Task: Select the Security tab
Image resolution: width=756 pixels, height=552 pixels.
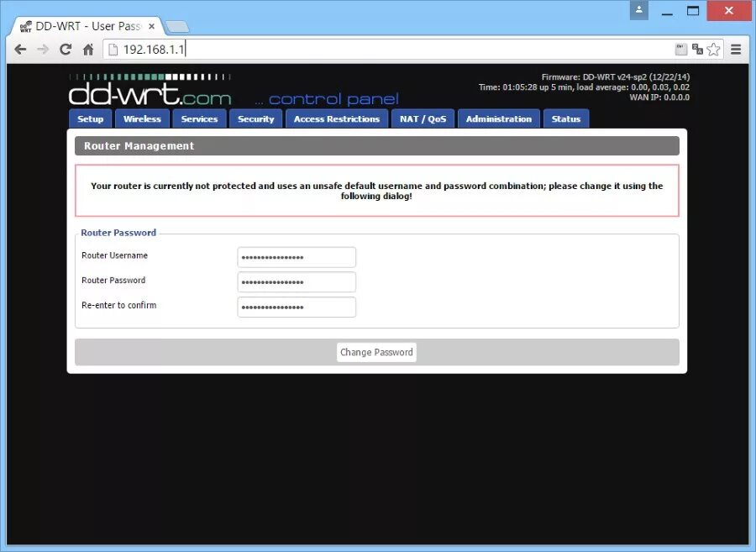Action: (x=255, y=118)
